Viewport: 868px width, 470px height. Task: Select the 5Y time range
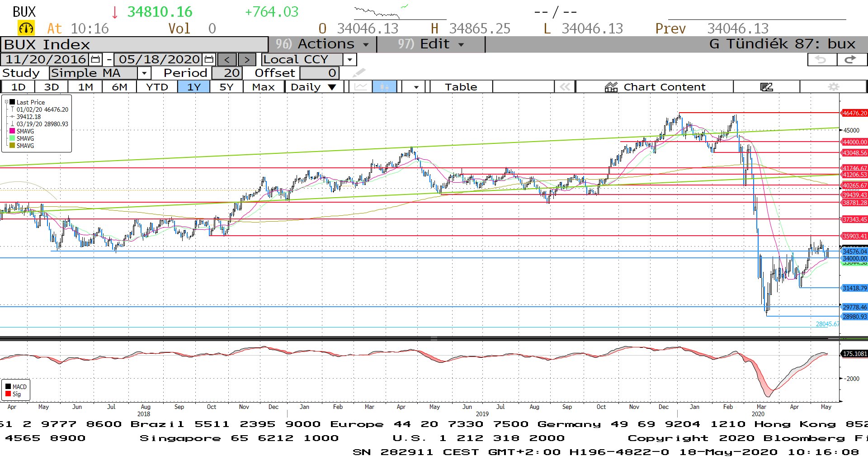tap(226, 87)
